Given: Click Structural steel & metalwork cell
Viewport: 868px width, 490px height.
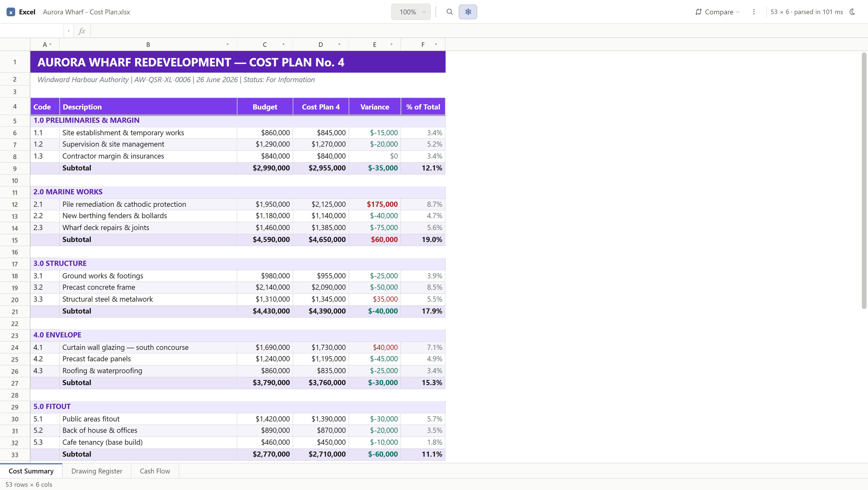Looking at the screenshot, I should tap(148, 299).
